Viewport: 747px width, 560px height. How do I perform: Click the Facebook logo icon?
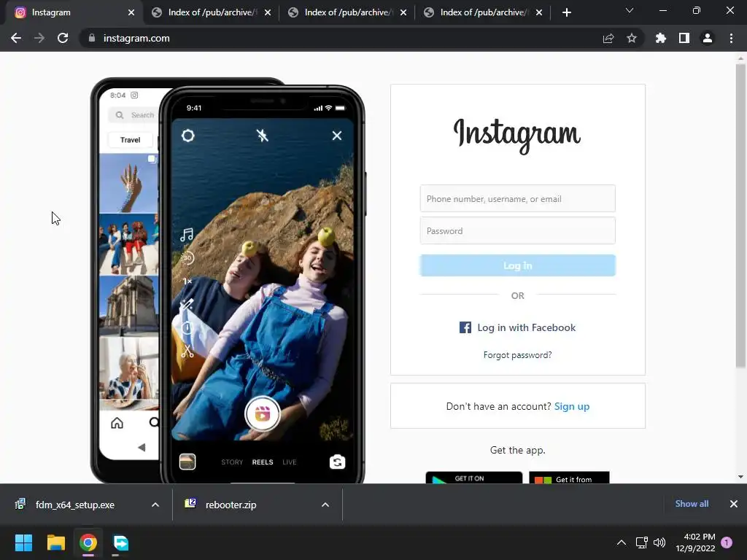[x=465, y=327]
